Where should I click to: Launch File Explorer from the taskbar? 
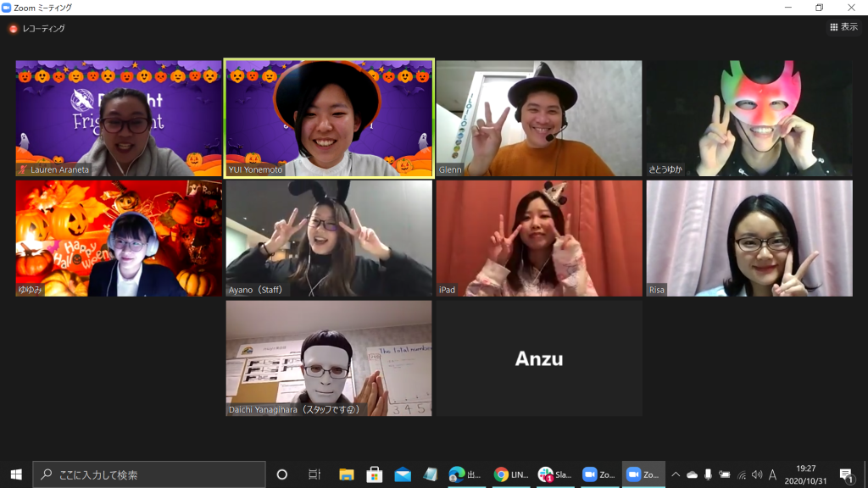tap(346, 474)
